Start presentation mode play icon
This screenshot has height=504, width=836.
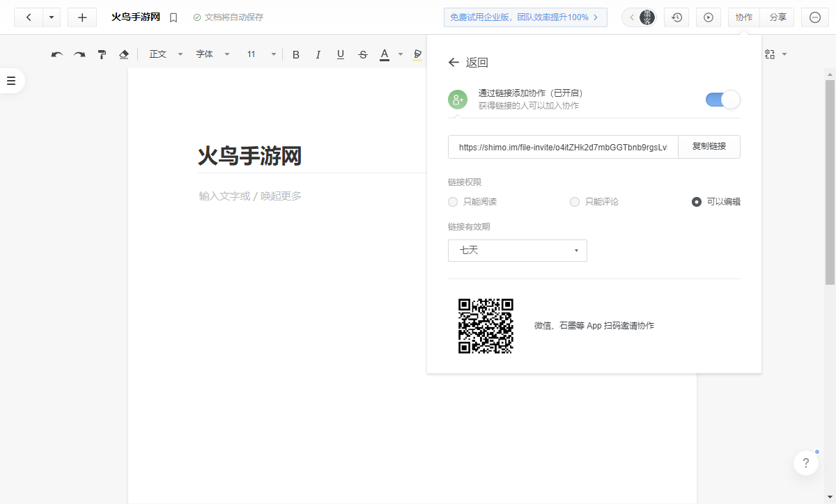[709, 17]
